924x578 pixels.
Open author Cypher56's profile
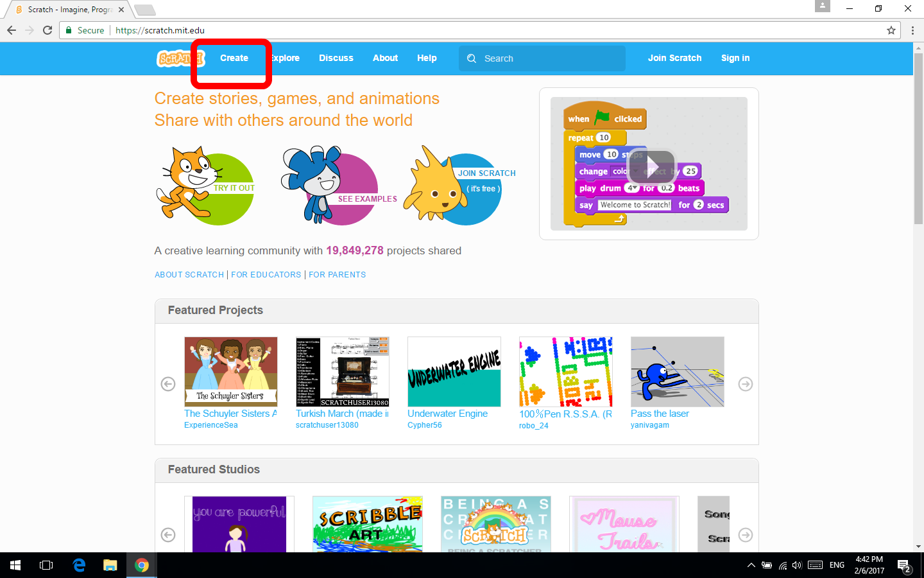425,425
